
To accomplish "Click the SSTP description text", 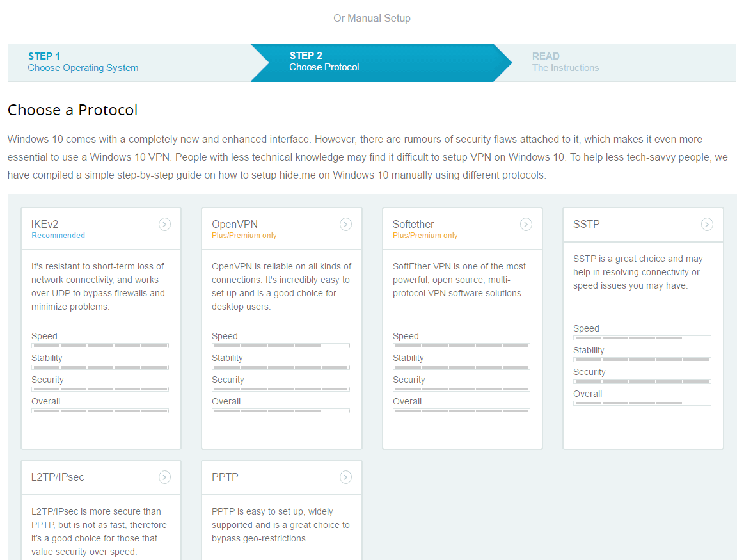I will pyautogui.click(x=638, y=272).
